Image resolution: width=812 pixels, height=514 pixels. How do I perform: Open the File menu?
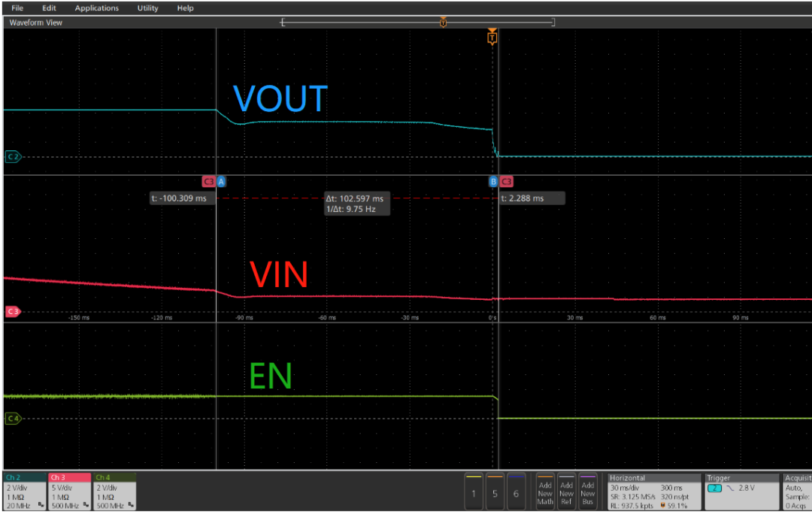click(17, 8)
